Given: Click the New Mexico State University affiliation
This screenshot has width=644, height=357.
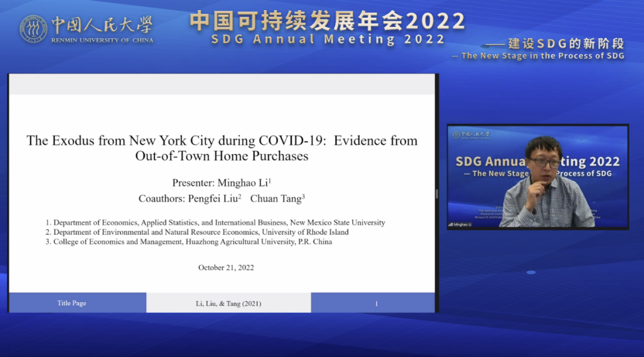Looking at the screenshot, I should (x=219, y=222).
